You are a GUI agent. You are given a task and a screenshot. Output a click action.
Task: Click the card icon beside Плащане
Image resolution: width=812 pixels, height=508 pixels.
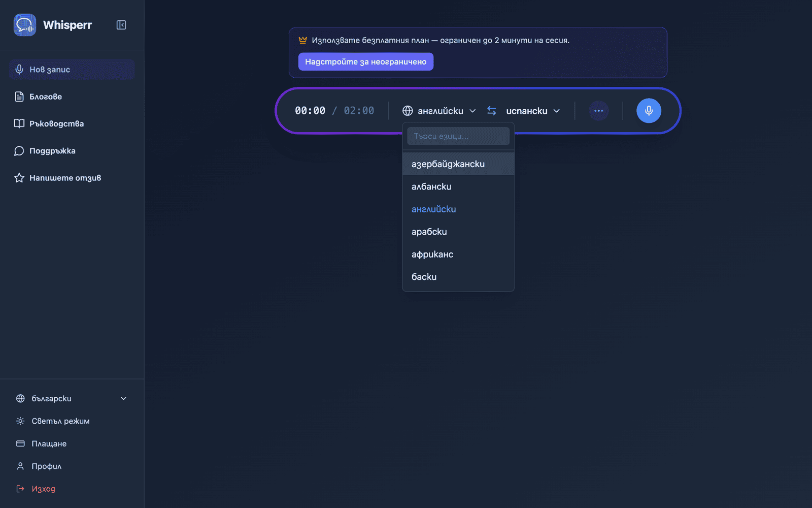tap(20, 443)
